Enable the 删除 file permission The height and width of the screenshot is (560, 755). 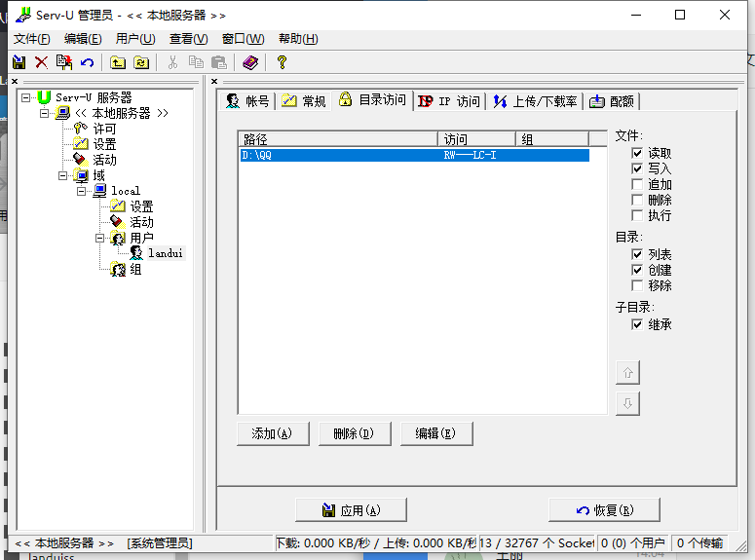637,200
